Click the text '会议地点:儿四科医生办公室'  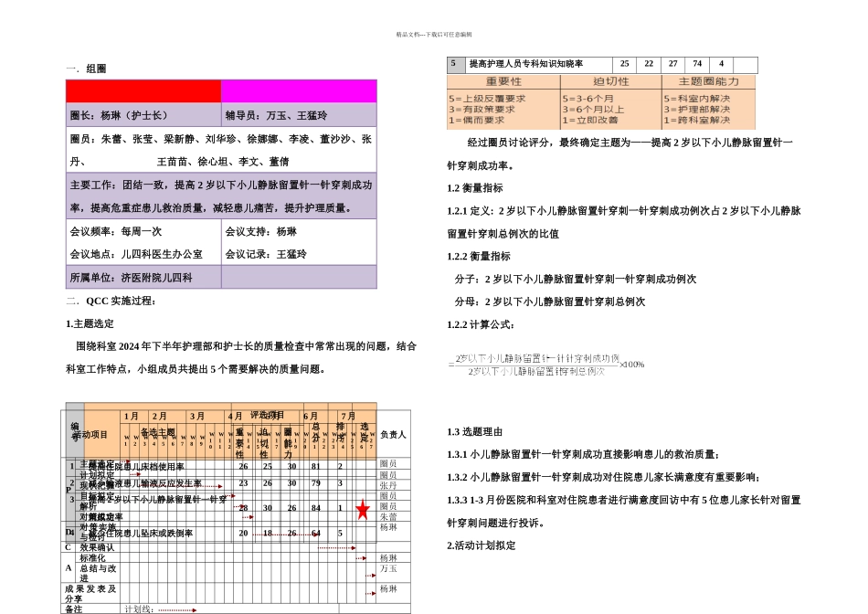click(136, 254)
